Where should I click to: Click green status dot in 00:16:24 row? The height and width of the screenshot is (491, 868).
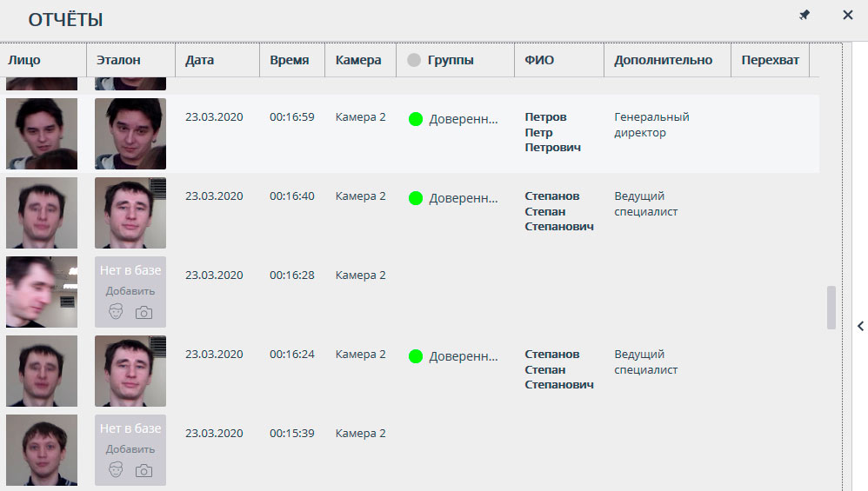[x=416, y=356]
